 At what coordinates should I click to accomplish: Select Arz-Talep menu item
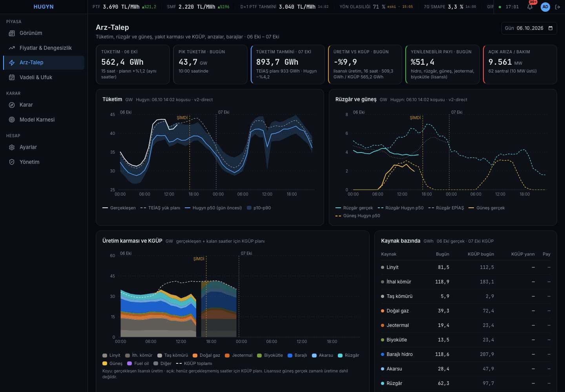[44, 63]
